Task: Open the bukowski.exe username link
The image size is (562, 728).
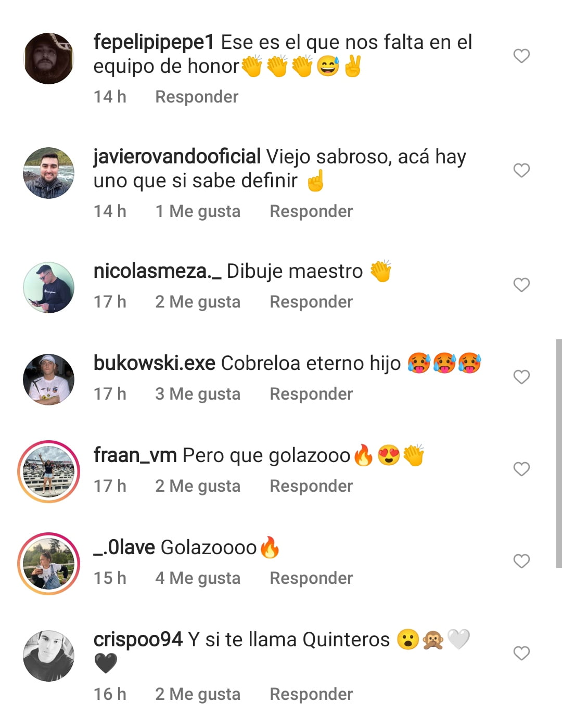Action: pos(155,363)
